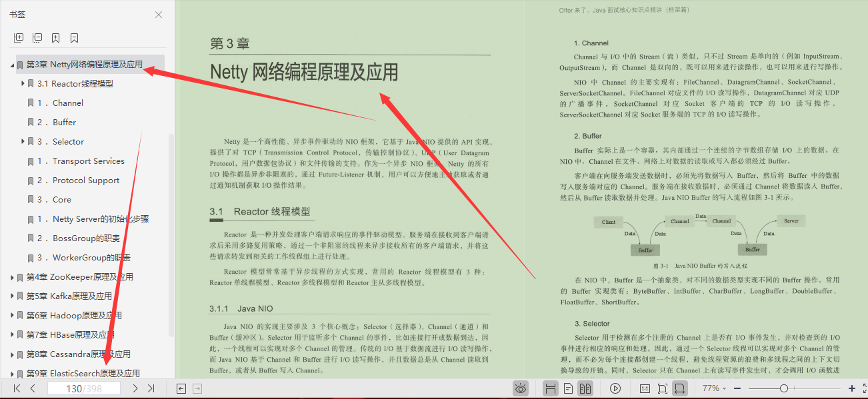Open bookmark 第9章 ElasticSearch原理及应用
The image size is (868, 399).
click(83, 374)
